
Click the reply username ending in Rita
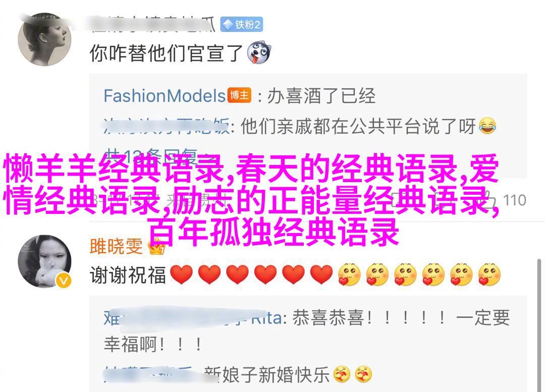(193, 318)
